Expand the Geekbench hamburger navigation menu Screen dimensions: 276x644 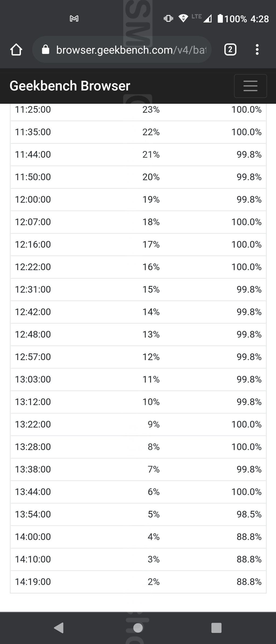(250, 86)
